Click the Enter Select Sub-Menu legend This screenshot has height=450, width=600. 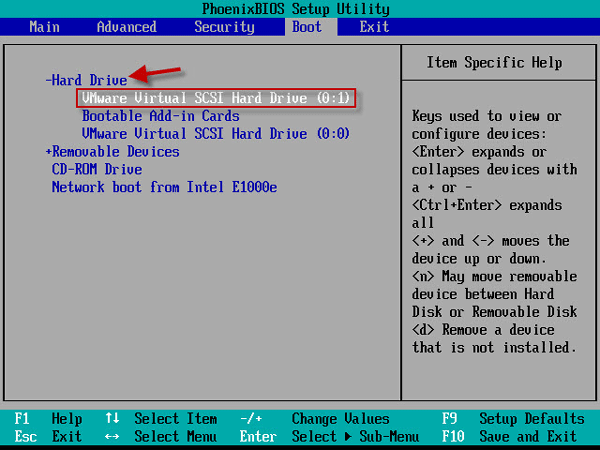[x=329, y=436]
